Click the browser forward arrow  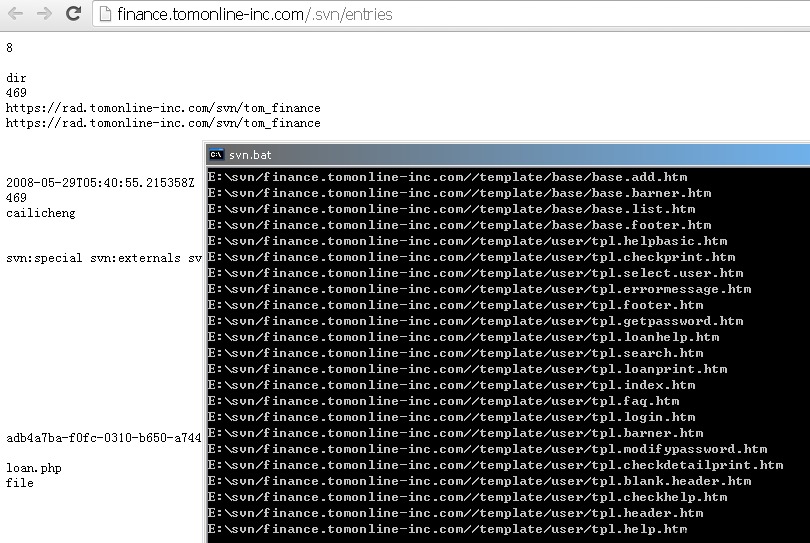(44, 13)
